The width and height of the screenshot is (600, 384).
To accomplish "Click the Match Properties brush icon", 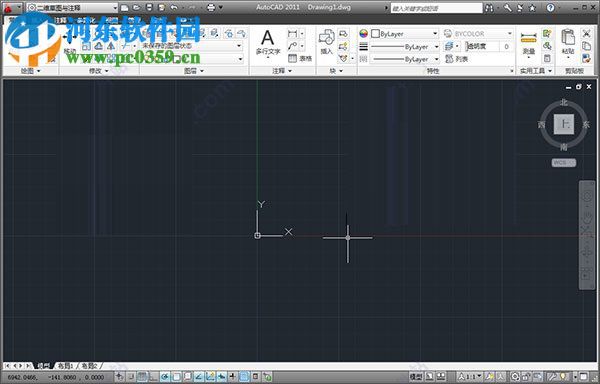I will (x=586, y=58).
